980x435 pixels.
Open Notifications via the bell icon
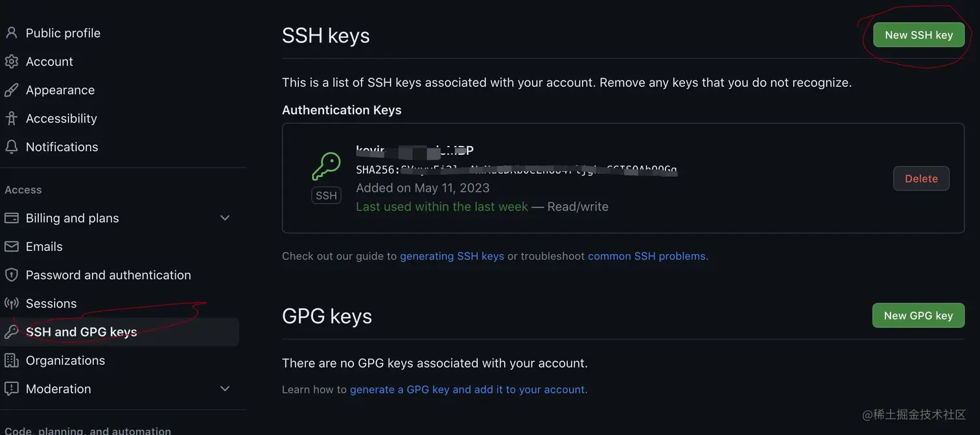(x=11, y=147)
